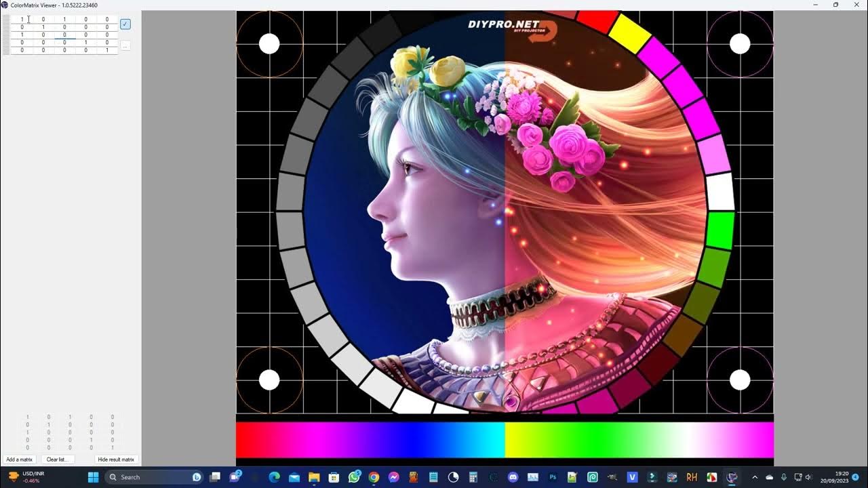This screenshot has width=868, height=488.
Task: Open the RH app taskbar icon
Action: tap(692, 477)
